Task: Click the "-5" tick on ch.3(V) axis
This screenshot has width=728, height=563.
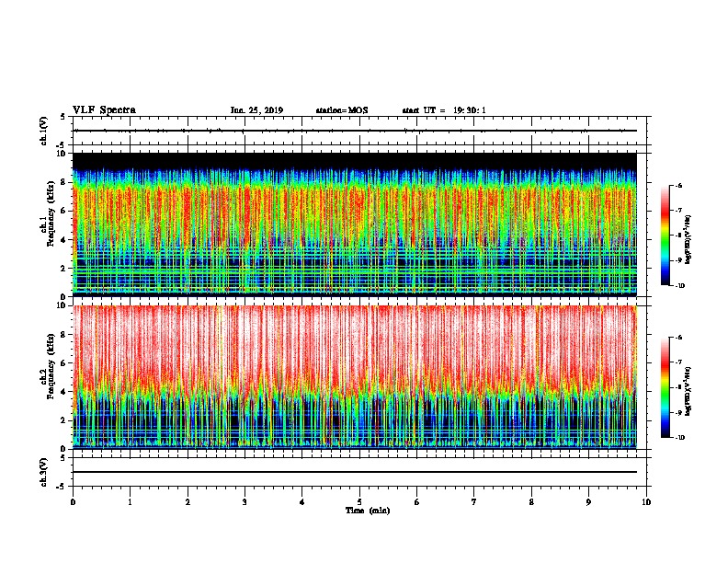Action: [62, 487]
